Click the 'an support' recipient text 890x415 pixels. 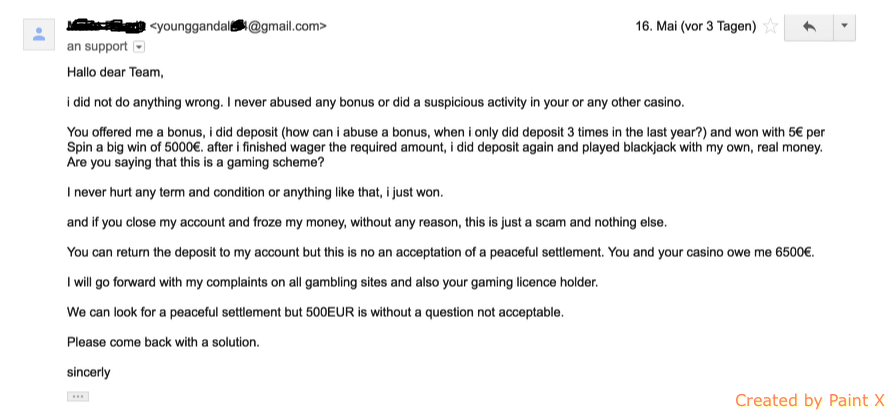(x=97, y=47)
